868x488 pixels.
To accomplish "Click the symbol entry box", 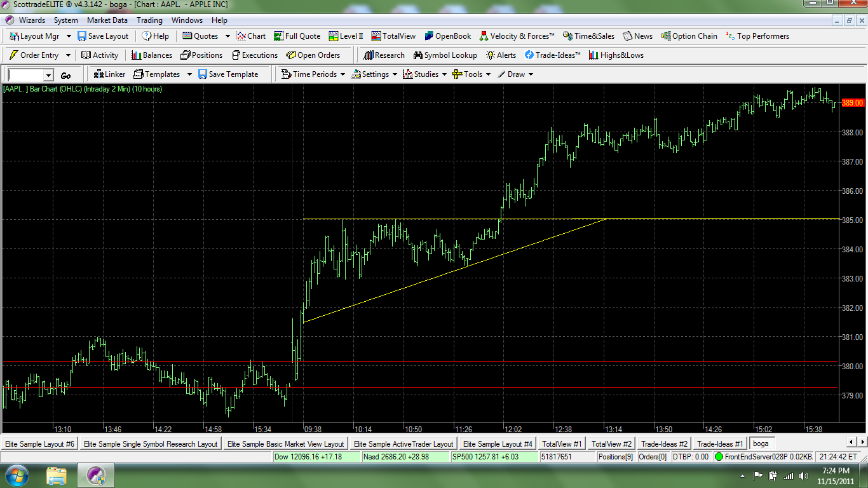I will tap(26, 75).
